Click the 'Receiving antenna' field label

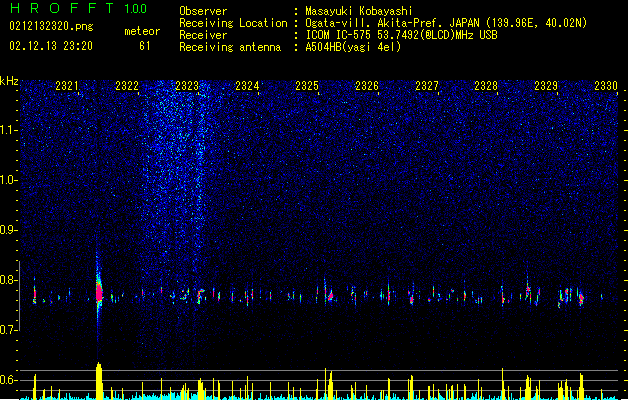[x=230, y=47]
